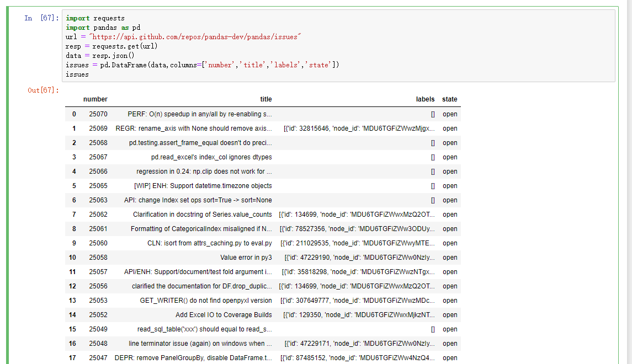
Task: Click the 'state' column header
Action: pos(449,99)
